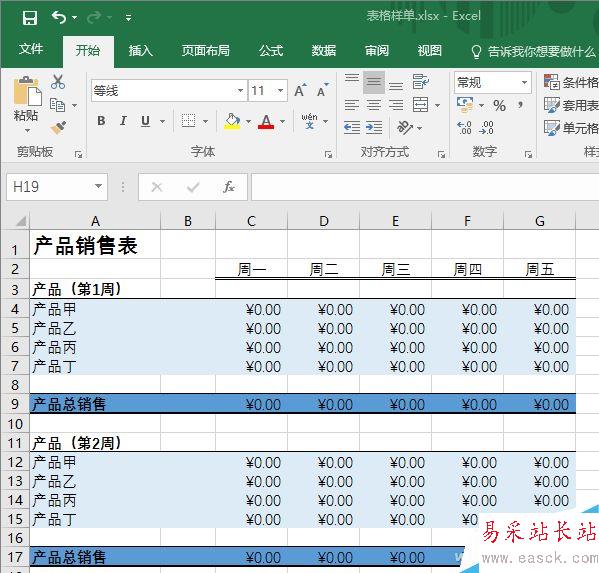This screenshot has width=599, height=573.
Task: Apply percent style
Action: click(x=499, y=105)
